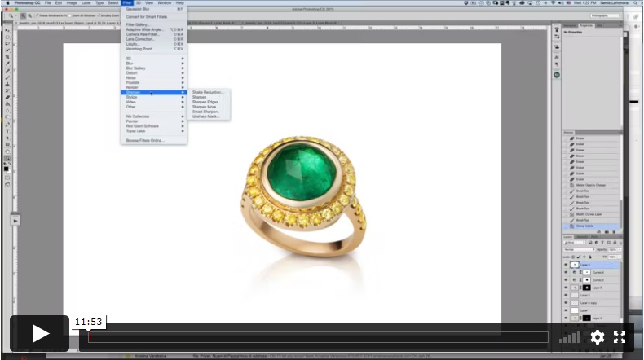Image resolution: width=644 pixels, height=360 pixels.
Task: Hide the Curves 4 layer eye icon
Action: 566,273
